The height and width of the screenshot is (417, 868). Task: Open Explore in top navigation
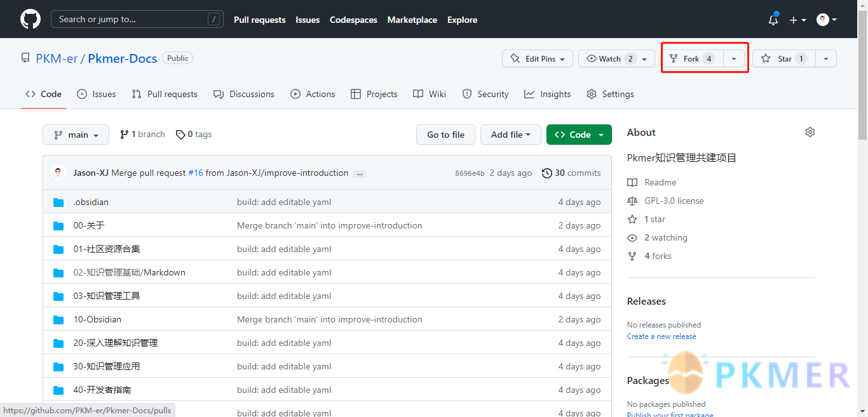(x=462, y=20)
